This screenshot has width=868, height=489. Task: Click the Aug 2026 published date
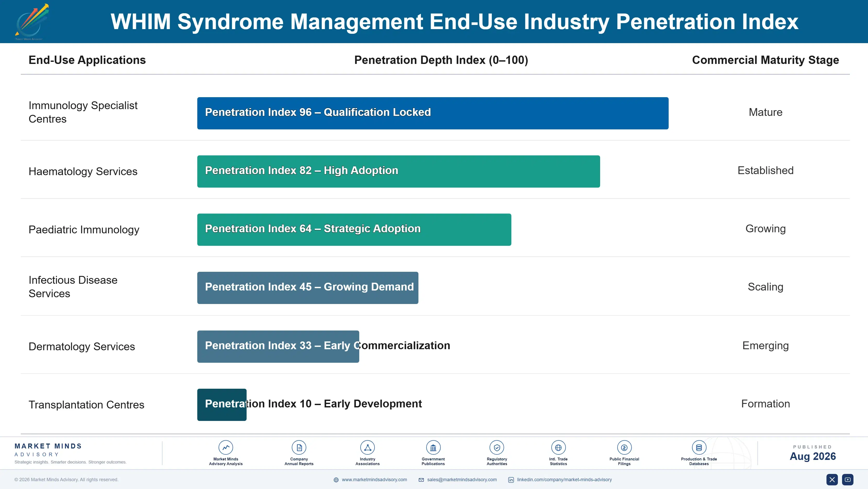[x=813, y=456]
